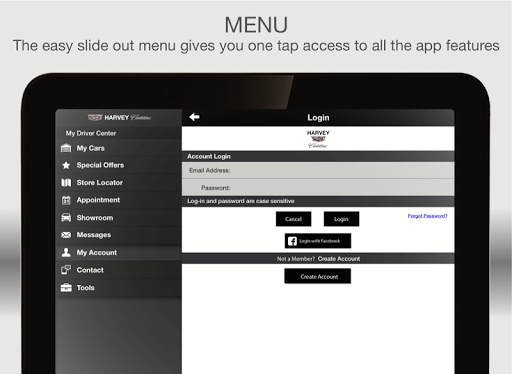Open Showroom car icon
Screen dimensions: 512x374
coord(66,218)
